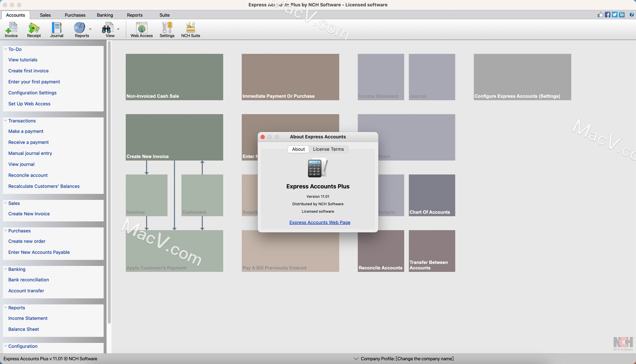Collapse the Purchases sidebar section
This screenshot has height=364, width=636.
coord(5,231)
